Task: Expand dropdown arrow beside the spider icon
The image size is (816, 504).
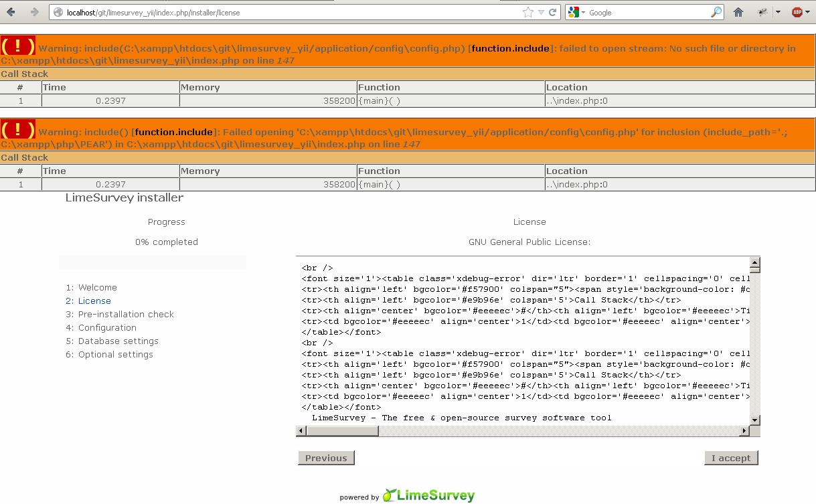Action: coord(778,12)
